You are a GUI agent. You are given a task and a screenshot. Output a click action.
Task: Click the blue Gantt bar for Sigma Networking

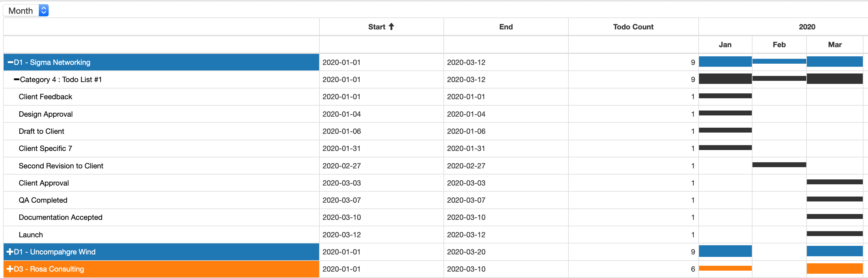tap(724, 62)
